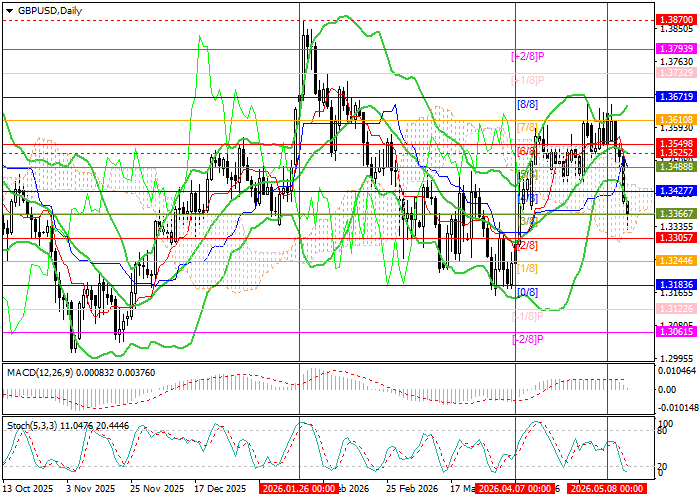Image resolution: width=700 pixels, height=500 pixels.
Task: Select the 1.33667 olive price label
Action: tap(678, 214)
